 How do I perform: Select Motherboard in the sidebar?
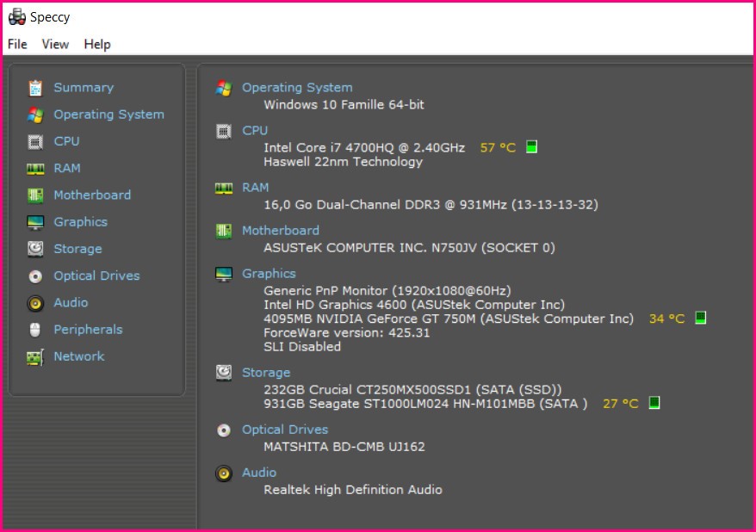tap(92, 195)
